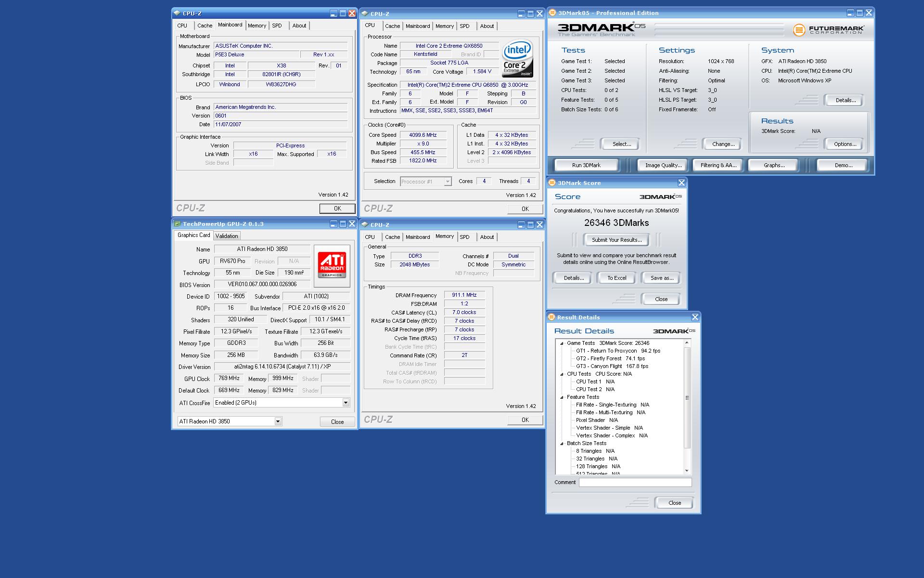Viewport: 924px width, 578px height.
Task: Click the Result Details vertical scrollbar
Action: [687, 397]
